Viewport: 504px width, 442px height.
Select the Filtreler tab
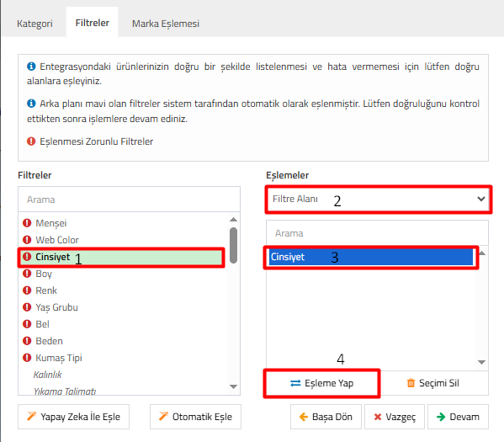pyautogui.click(x=93, y=23)
